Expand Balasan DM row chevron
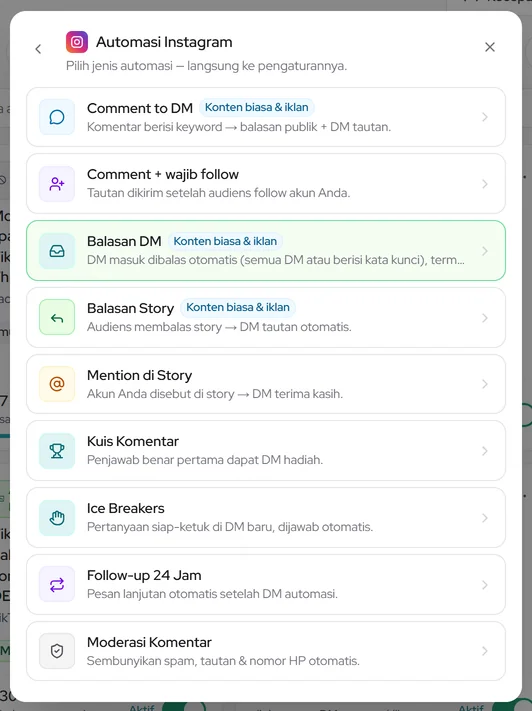Viewport: 532px width, 711px height. [x=485, y=251]
